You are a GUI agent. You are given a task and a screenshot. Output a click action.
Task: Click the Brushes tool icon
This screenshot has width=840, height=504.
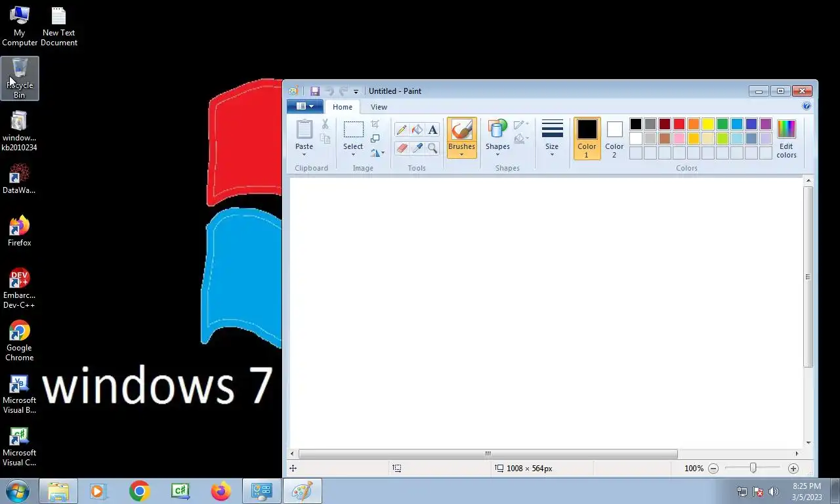pos(461,129)
